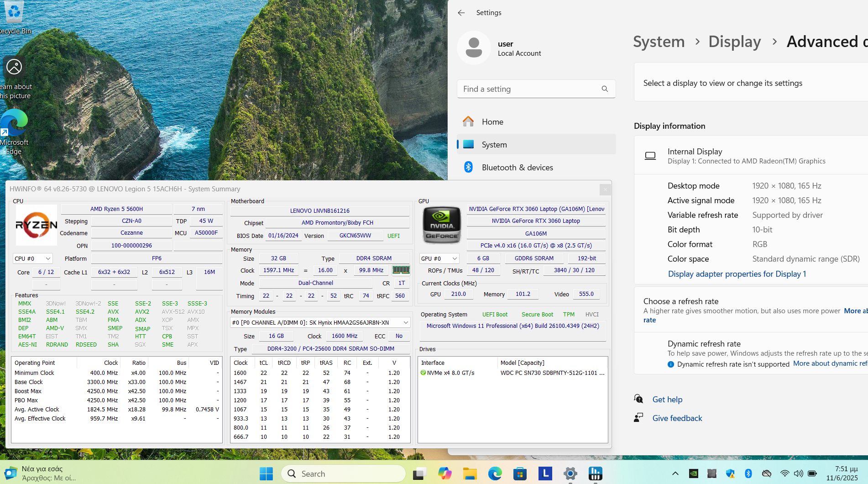868x484 pixels.
Task: Click the Learn about this picture icon
Action: [14, 78]
